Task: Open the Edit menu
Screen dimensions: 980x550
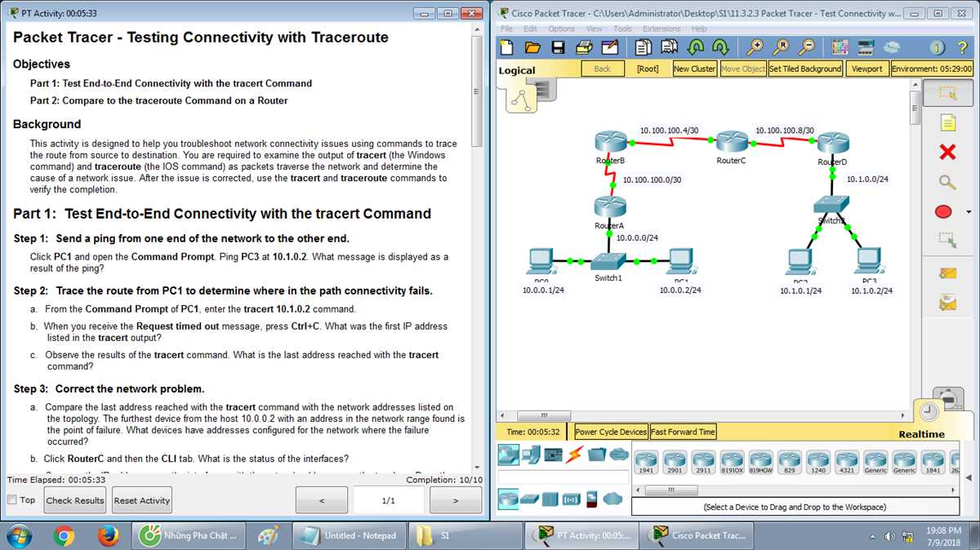Action: (531, 29)
